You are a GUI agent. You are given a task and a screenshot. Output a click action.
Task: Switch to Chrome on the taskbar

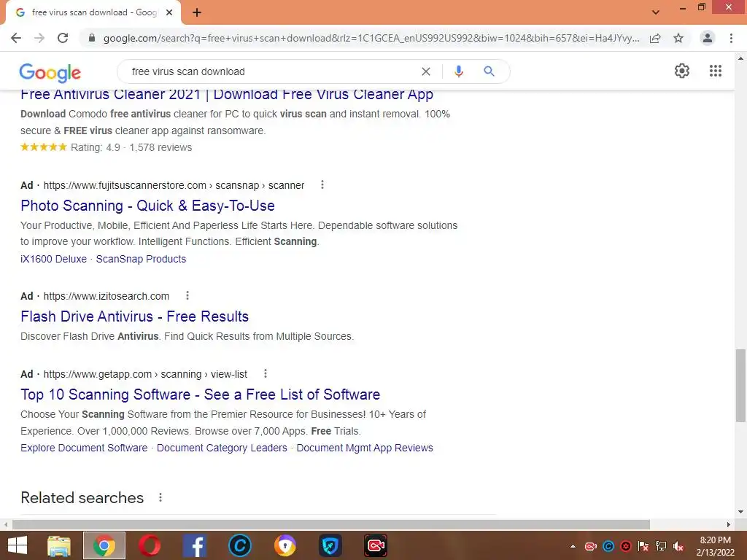click(x=104, y=545)
